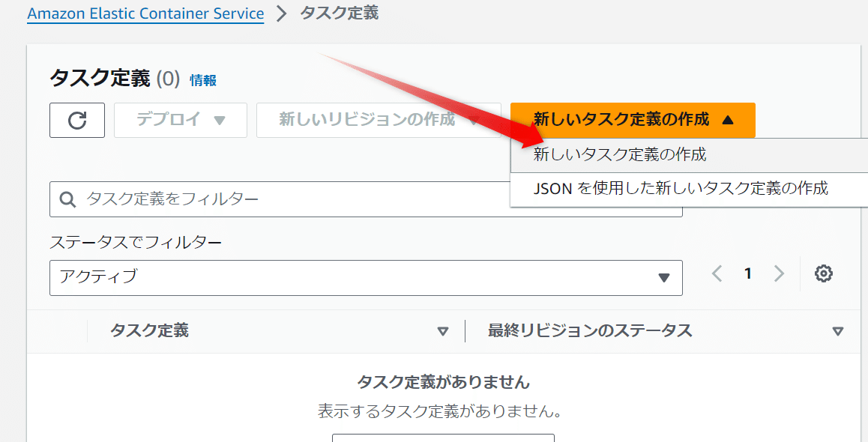Click the 最終リビジョンのステータス column header
Image resolution: width=868 pixels, height=442 pixels.
pyautogui.click(x=590, y=331)
